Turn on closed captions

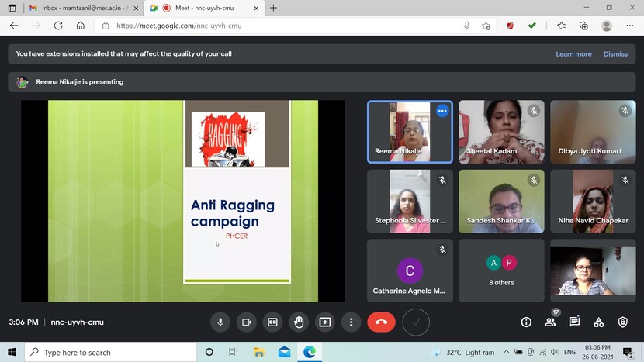coord(272,322)
